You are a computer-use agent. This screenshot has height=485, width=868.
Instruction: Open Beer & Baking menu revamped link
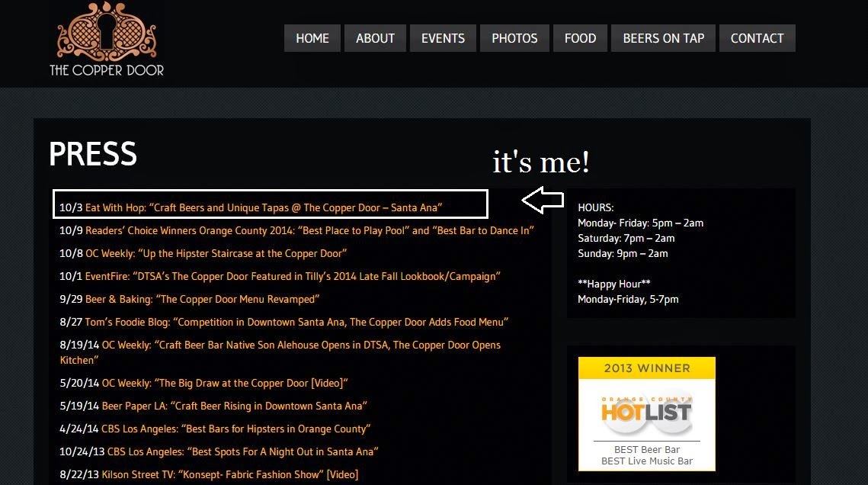[202, 299]
